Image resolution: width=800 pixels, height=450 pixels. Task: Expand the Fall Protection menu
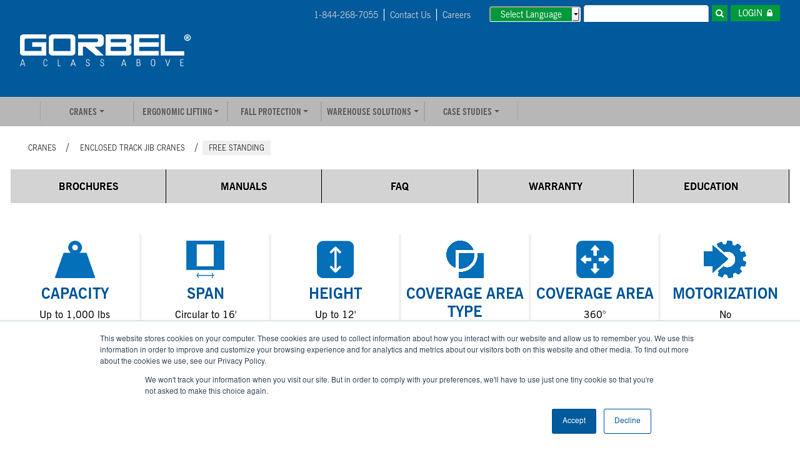point(274,112)
